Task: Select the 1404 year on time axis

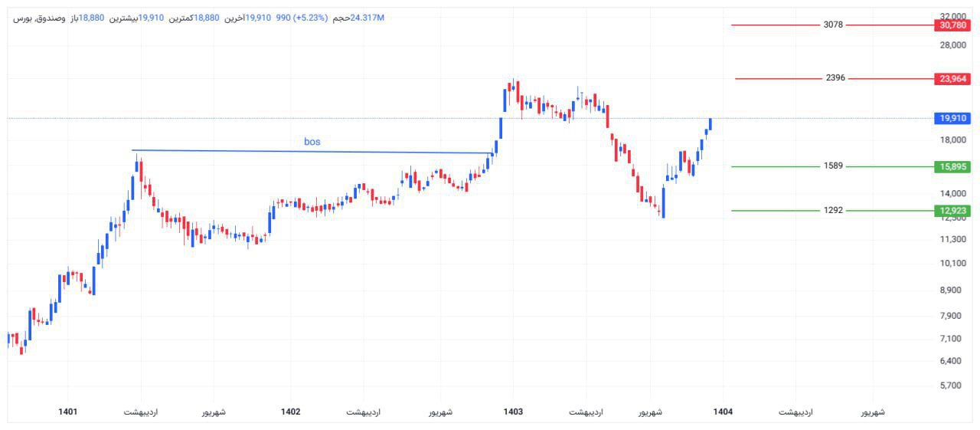Action: click(723, 412)
